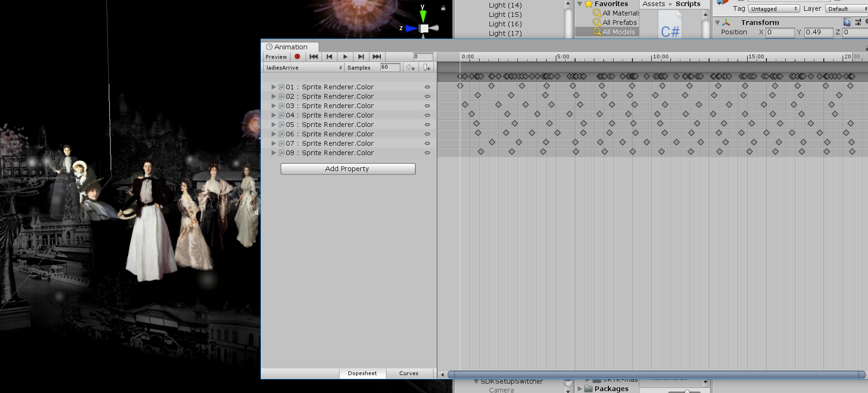Open Transform component help reference
The image size is (868, 393).
pos(847,22)
